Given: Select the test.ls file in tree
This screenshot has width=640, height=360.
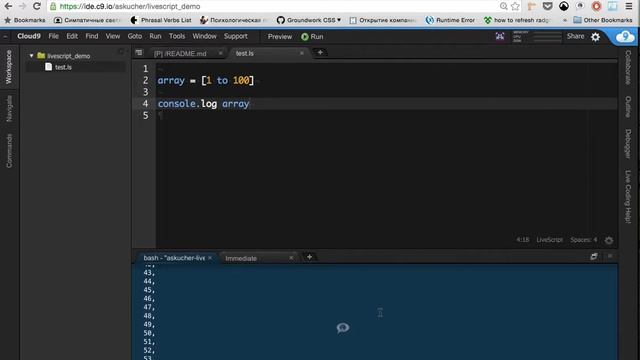Looking at the screenshot, I should [63, 67].
